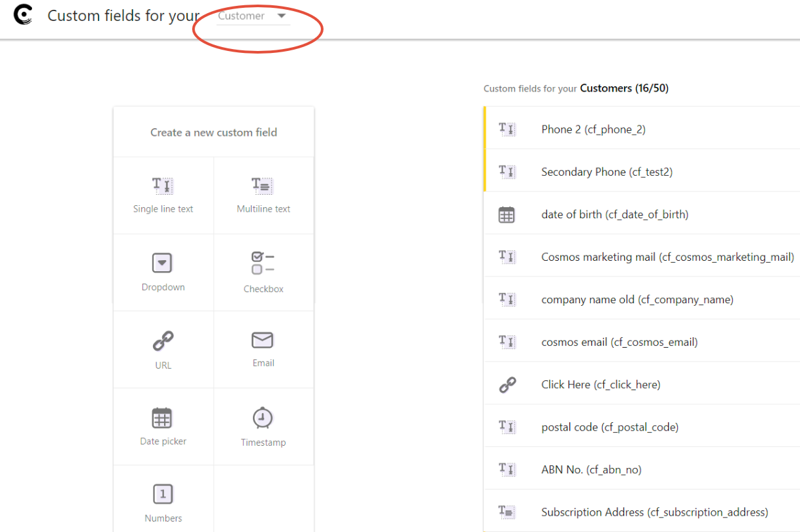Open the Customer entity dropdown
This screenshot has height=532, width=800.
[x=253, y=16]
